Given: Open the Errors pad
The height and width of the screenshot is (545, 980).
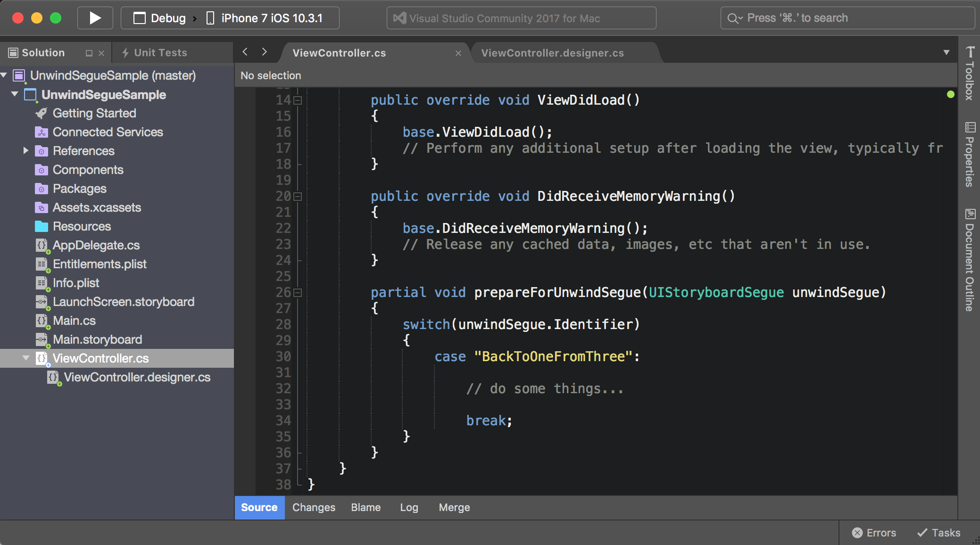Looking at the screenshot, I should pyautogui.click(x=874, y=533).
